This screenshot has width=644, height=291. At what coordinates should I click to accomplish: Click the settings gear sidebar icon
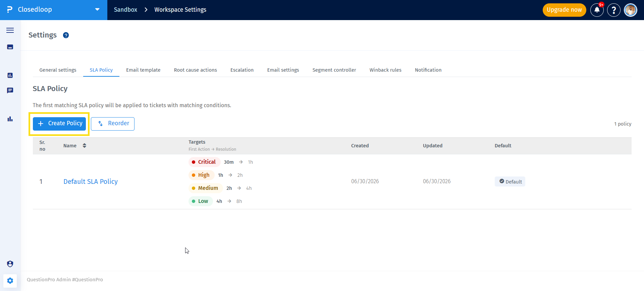click(x=10, y=281)
